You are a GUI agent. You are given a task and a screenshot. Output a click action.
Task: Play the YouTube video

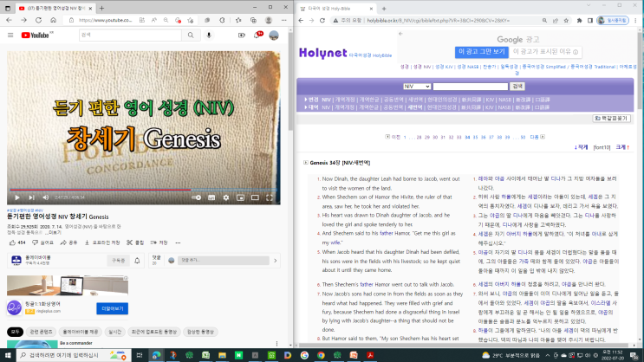pos(17,197)
